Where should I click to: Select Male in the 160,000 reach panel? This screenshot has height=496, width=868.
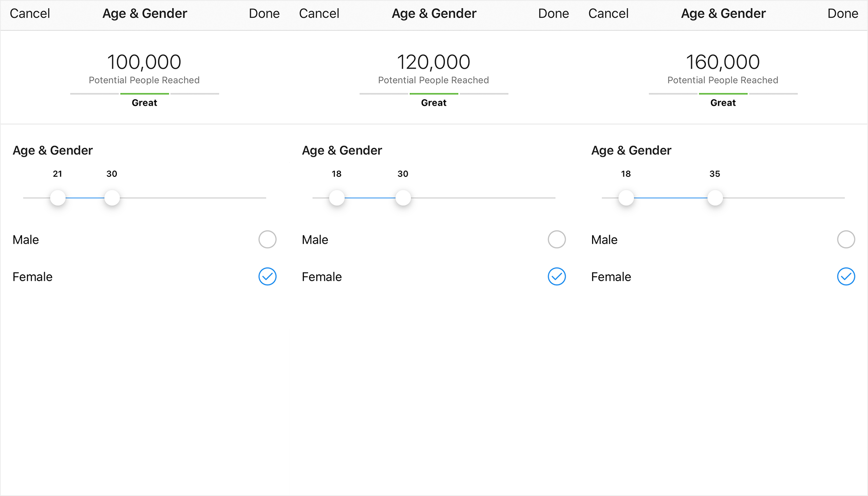click(846, 239)
